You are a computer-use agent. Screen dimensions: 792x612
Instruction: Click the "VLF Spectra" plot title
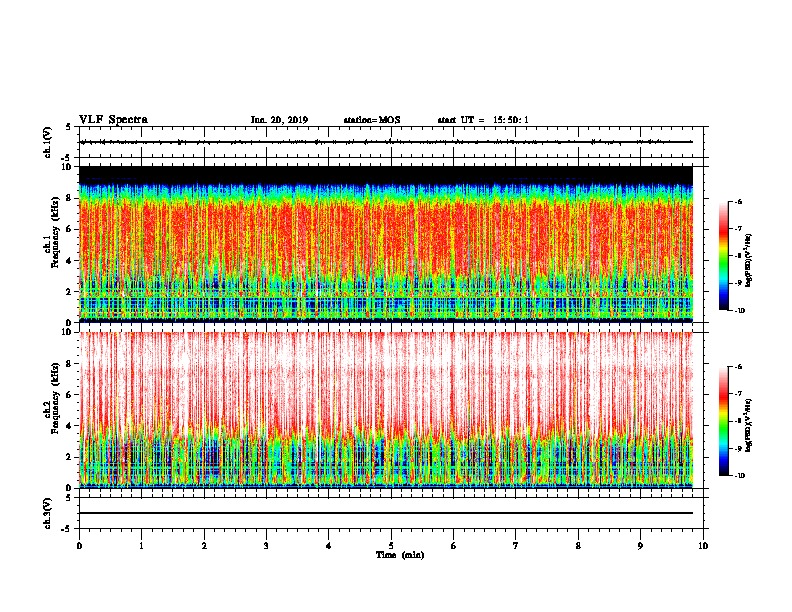pos(113,120)
